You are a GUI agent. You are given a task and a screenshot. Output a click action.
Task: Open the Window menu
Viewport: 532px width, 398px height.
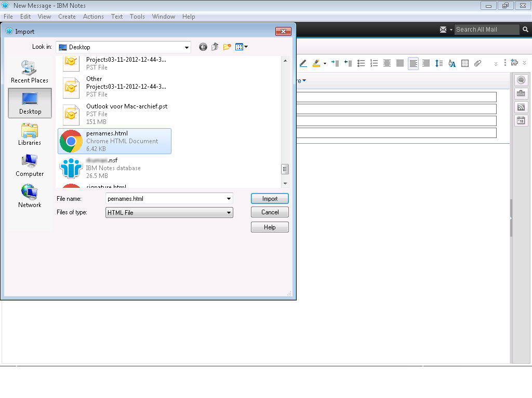(164, 17)
